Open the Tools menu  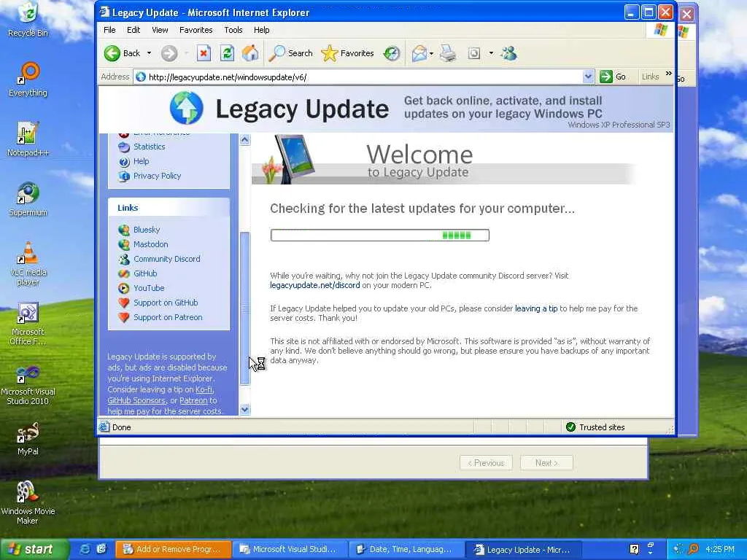point(233,29)
